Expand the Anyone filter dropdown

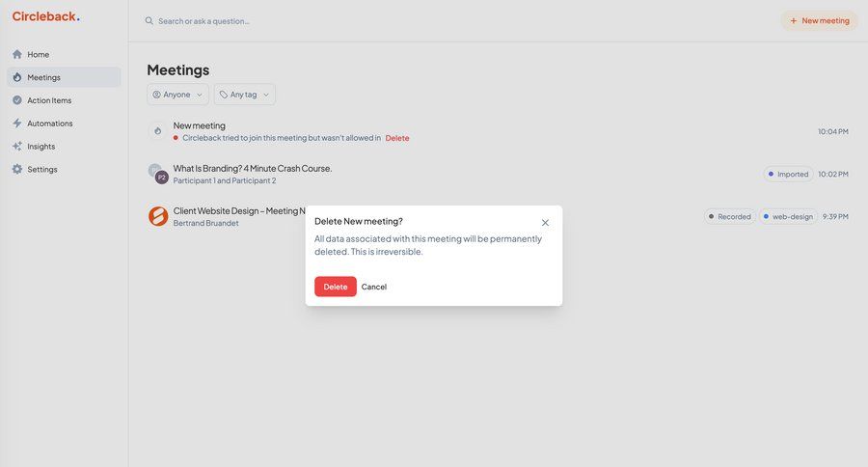(x=177, y=95)
